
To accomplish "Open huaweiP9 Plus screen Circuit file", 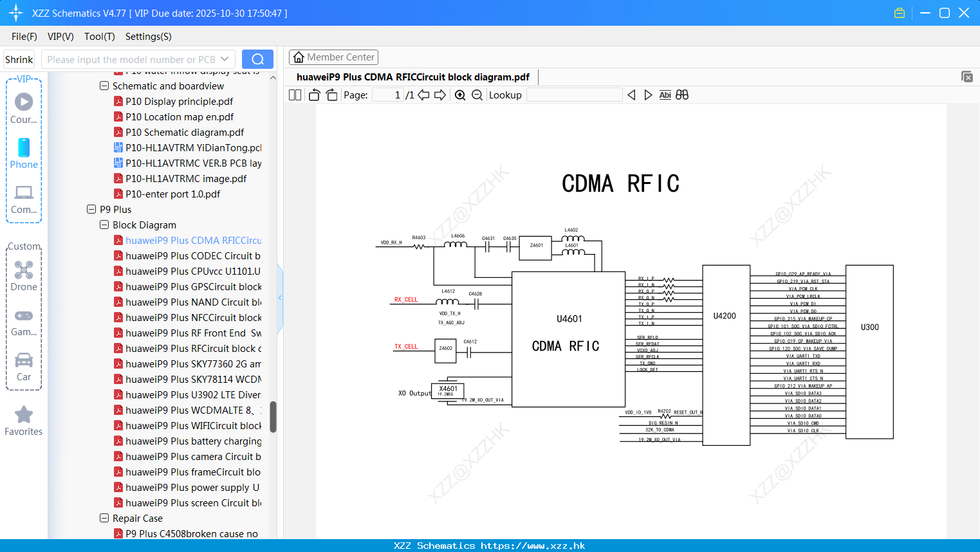I will 188,502.
